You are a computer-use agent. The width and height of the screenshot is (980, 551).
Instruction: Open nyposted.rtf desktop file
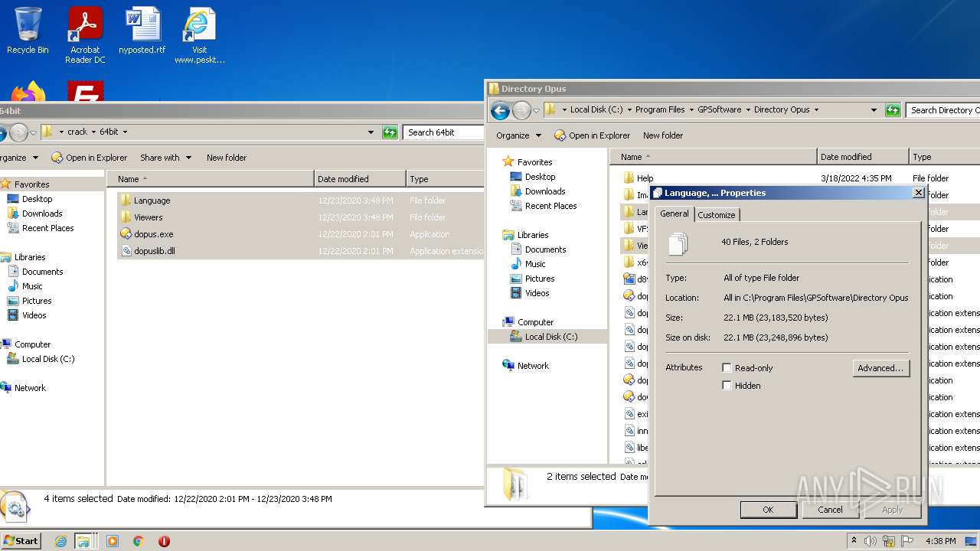(142, 31)
